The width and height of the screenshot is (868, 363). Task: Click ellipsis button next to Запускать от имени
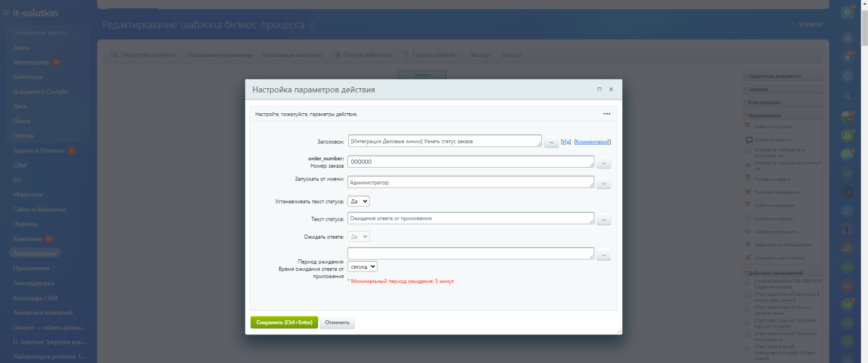(x=603, y=183)
